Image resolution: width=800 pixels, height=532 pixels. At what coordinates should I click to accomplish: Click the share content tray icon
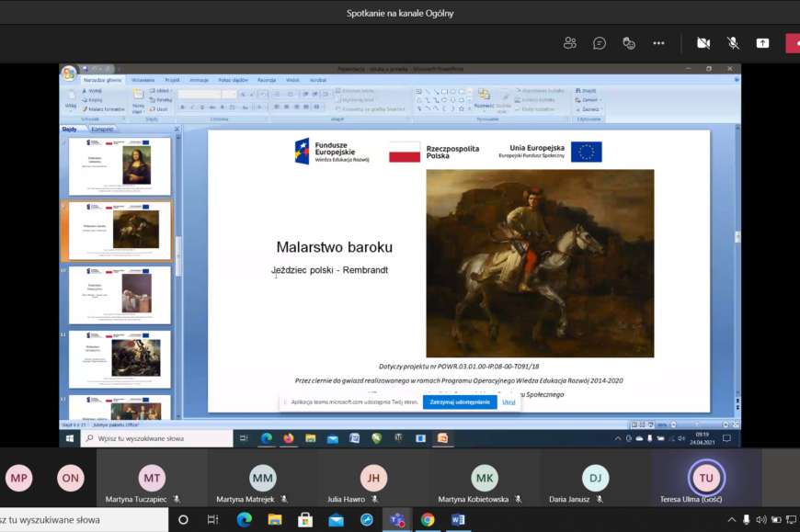point(762,43)
